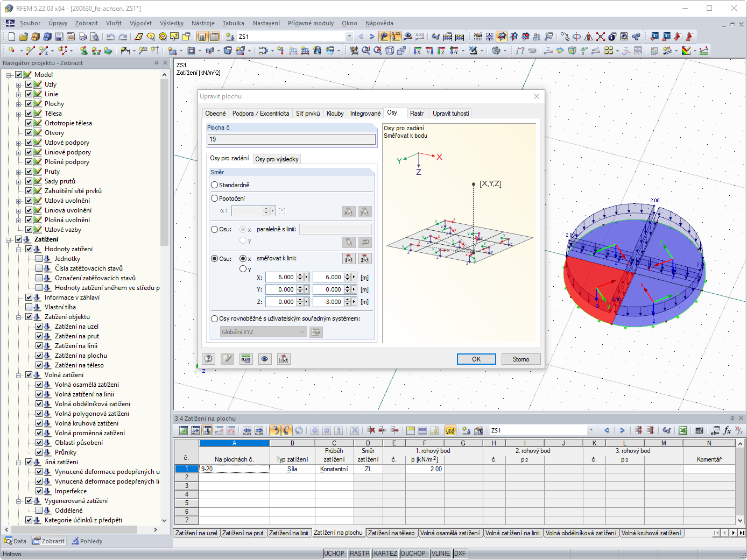747x560 pixels.
Task: Toggle the 'Vlastní tíha' checkbox in navigator
Action: 29,307
